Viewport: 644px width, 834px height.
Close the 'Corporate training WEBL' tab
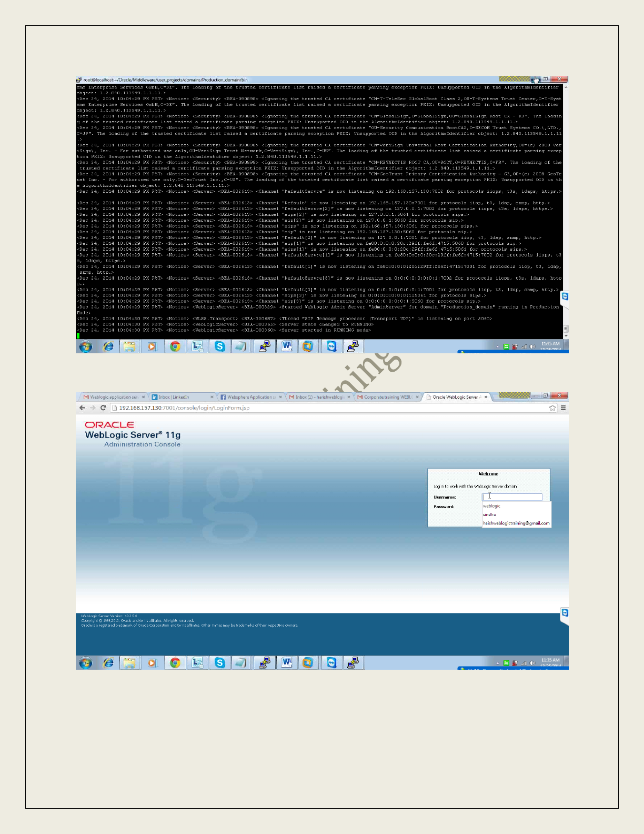(418, 397)
